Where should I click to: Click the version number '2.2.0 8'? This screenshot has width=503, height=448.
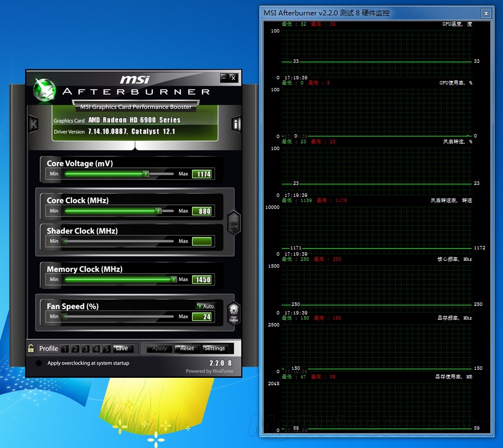[x=220, y=363]
